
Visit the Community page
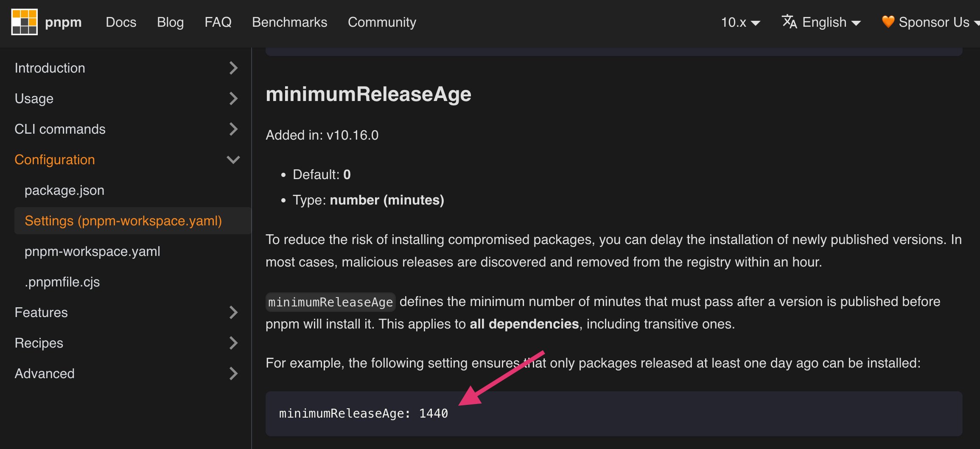click(x=382, y=22)
